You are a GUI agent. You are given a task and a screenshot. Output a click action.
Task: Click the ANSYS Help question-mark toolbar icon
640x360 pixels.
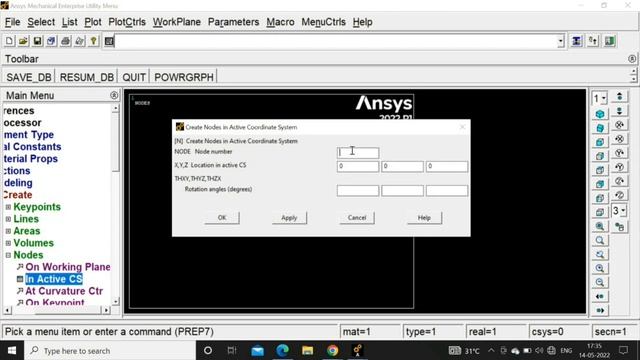(93, 41)
